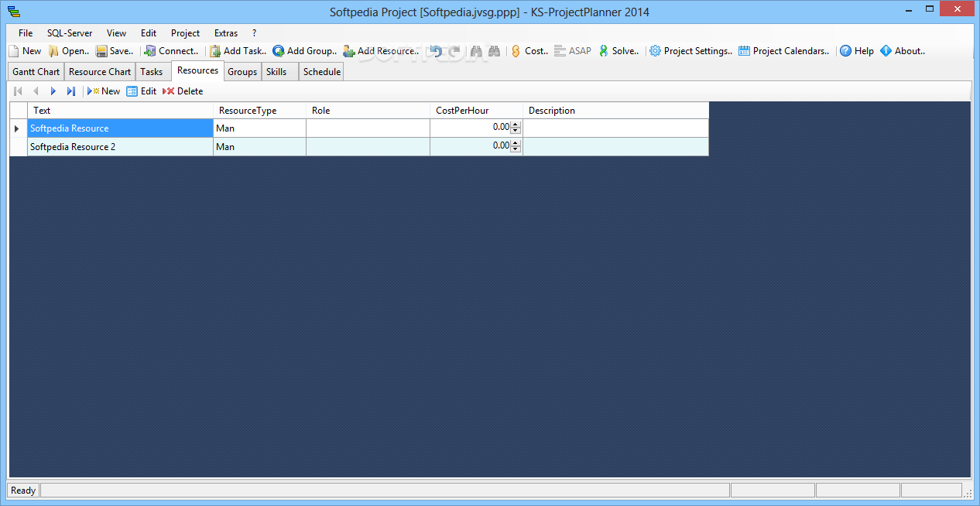Select the 'Softpedia Resource' text cell
The width and height of the screenshot is (980, 506).
click(x=120, y=128)
